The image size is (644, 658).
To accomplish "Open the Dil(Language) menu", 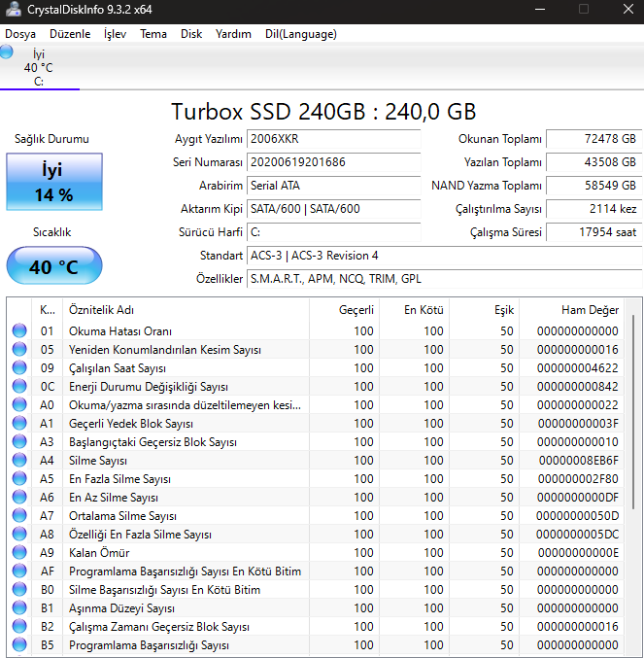I will click(300, 34).
